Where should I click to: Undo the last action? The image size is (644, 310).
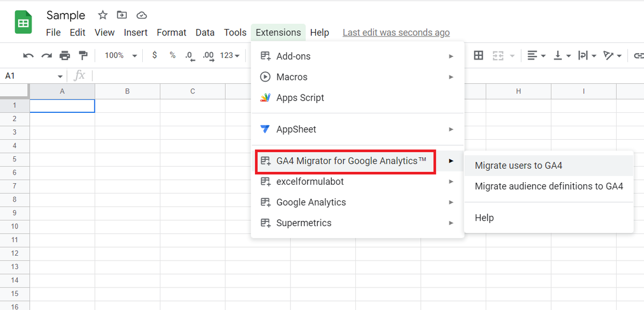pos(28,55)
